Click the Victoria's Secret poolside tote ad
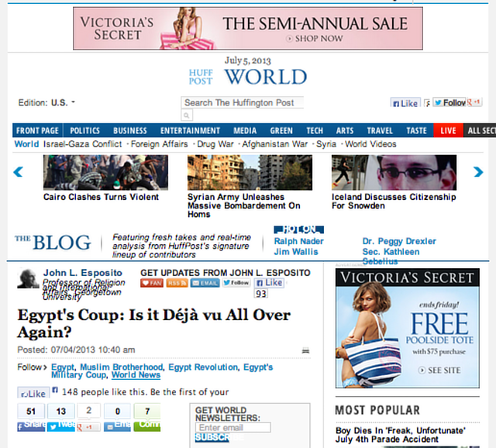This screenshot has width=496, height=448. tap(408, 328)
